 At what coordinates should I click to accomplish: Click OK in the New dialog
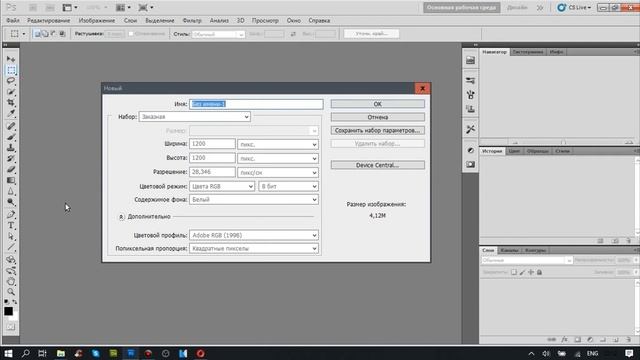pyautogui.click(x=378, y=104)
